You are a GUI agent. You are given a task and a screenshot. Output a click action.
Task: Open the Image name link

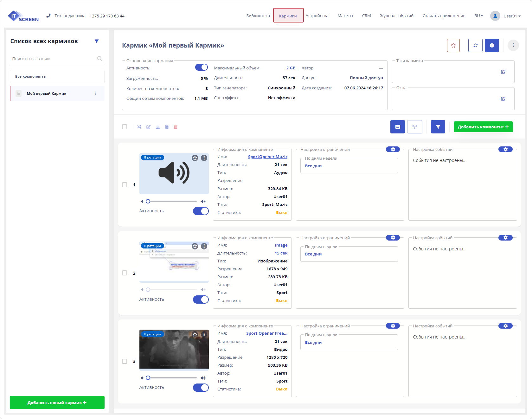click(281, 245)
